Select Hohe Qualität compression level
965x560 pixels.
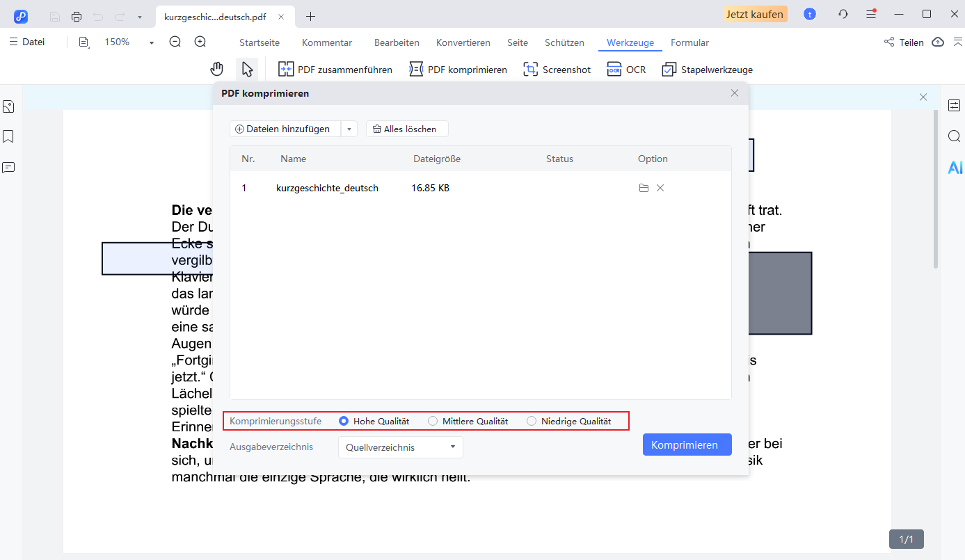[343, 420]
